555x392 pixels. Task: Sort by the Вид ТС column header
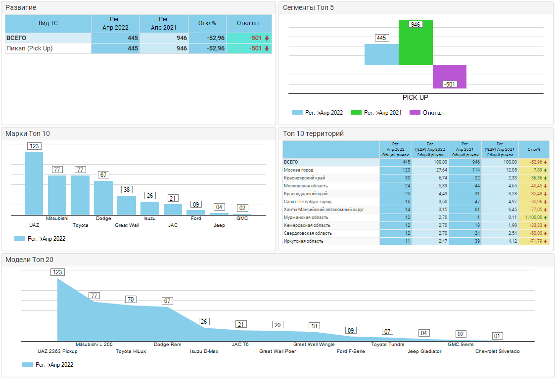click(48, 23)
